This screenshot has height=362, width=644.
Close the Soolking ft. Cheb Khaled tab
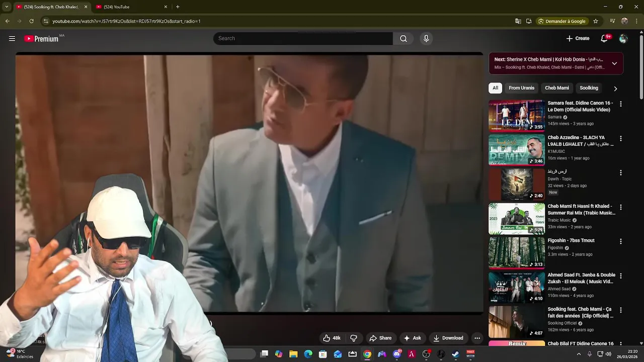[86, 7]
